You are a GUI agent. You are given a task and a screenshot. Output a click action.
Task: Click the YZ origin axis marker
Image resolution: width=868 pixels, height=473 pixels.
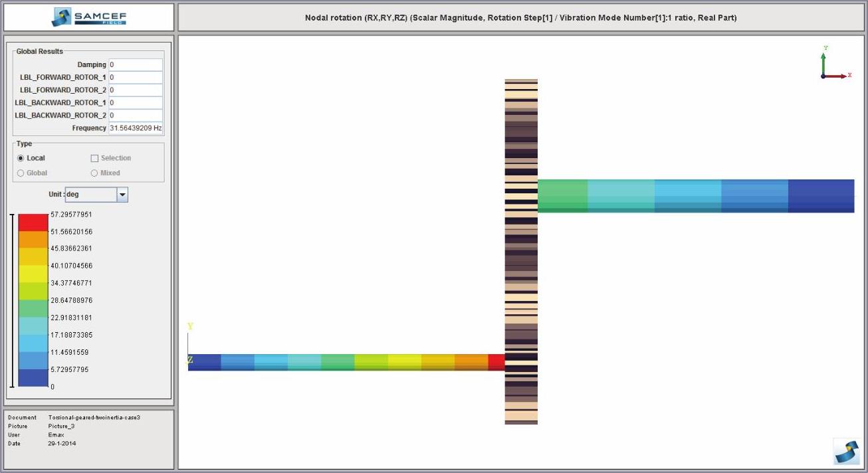coord(190,344)
